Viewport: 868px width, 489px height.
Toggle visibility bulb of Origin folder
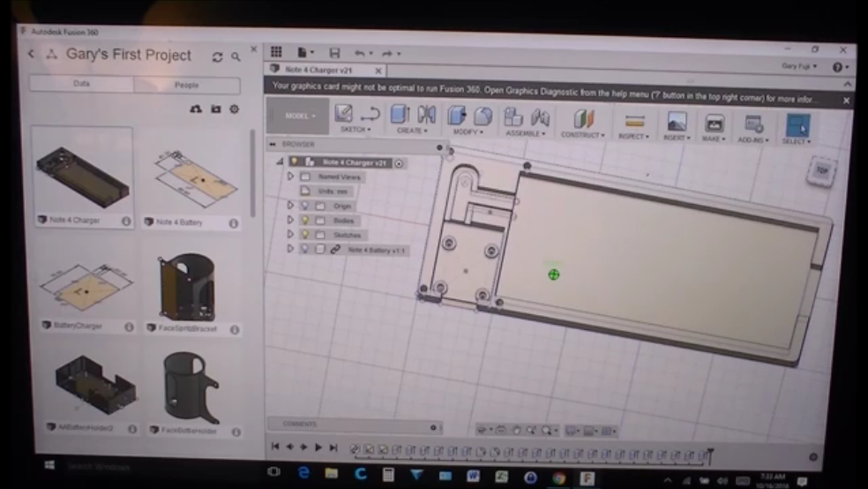(x=305, y=206)
